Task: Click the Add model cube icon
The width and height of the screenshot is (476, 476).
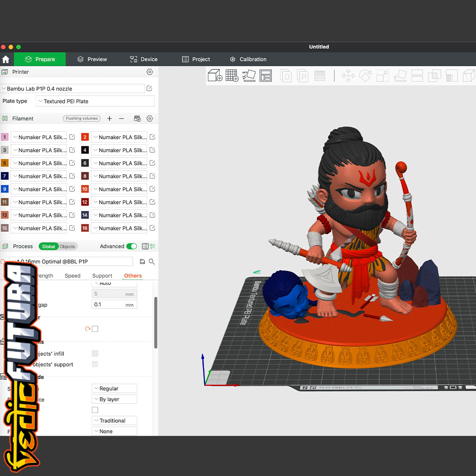Action: point(215,75)
